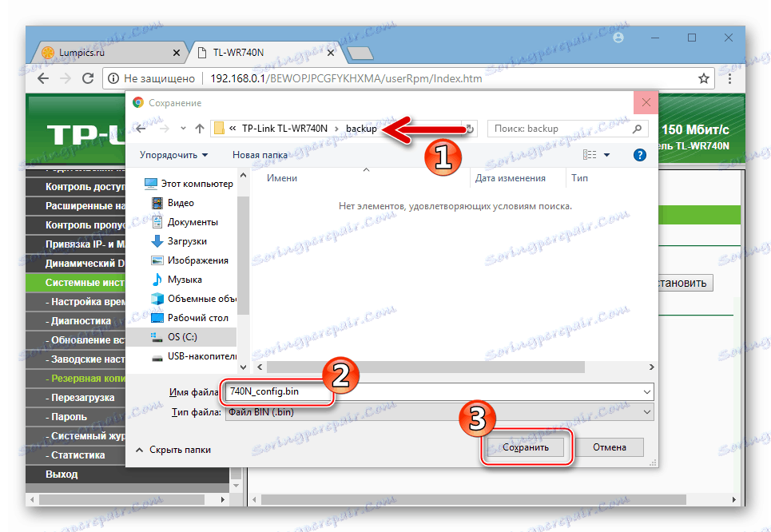The width and height of the screenshot is (771, 532).
Task: Click navigation pane scroll down arrow
Action: coord(243,367)
